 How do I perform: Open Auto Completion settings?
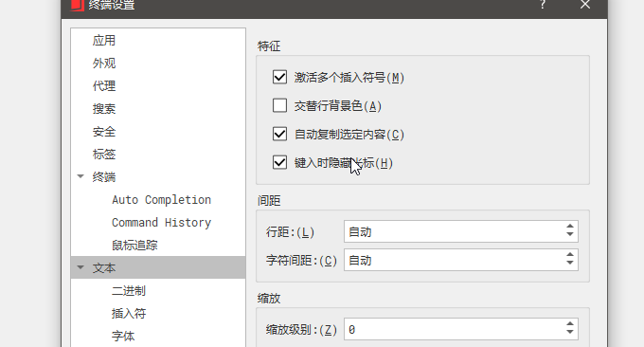click(x=161, y=200)
